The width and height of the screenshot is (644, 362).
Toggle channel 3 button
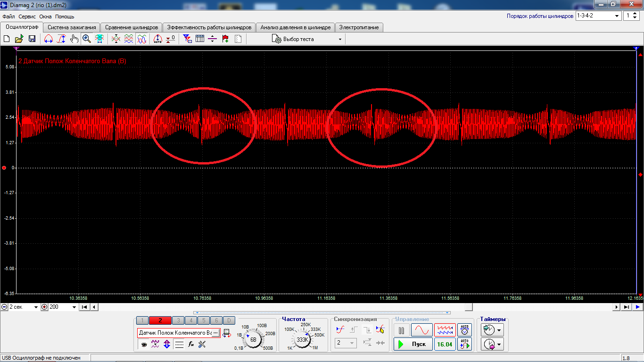[178, 321]
